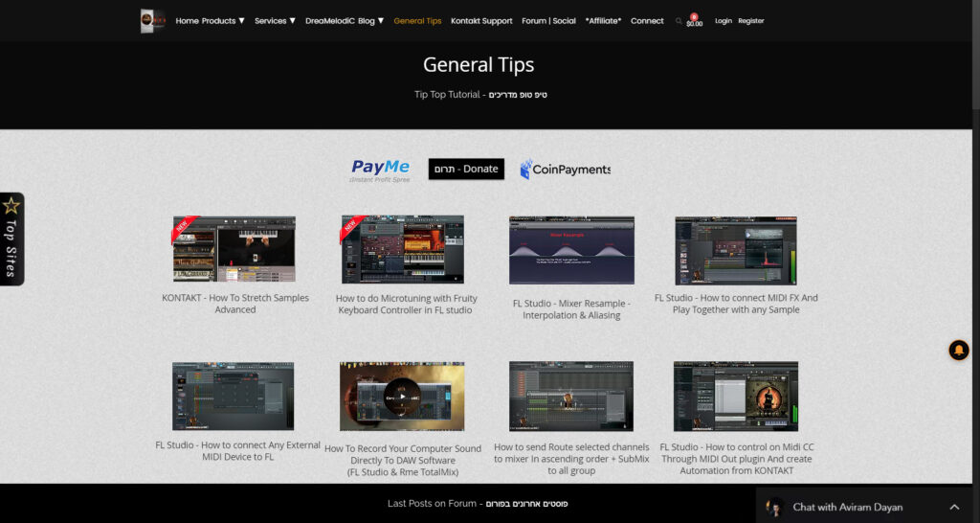Open the Kontakt Support menu item
Image resolution: width=980 pixels, height=523 pixels.
point(481,21)
